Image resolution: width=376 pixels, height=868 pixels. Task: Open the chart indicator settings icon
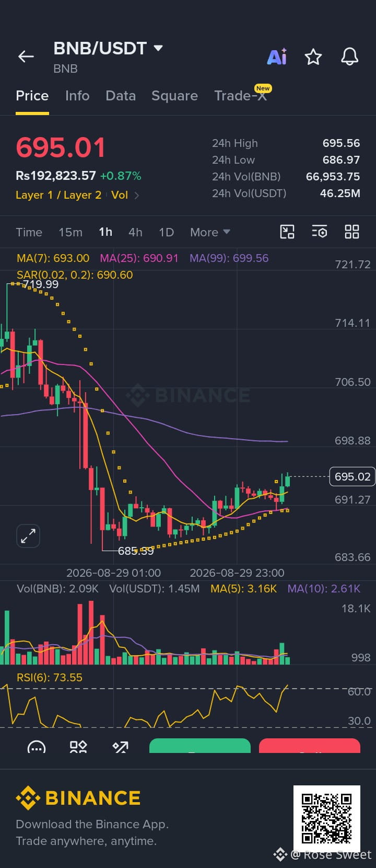(320, 232)
